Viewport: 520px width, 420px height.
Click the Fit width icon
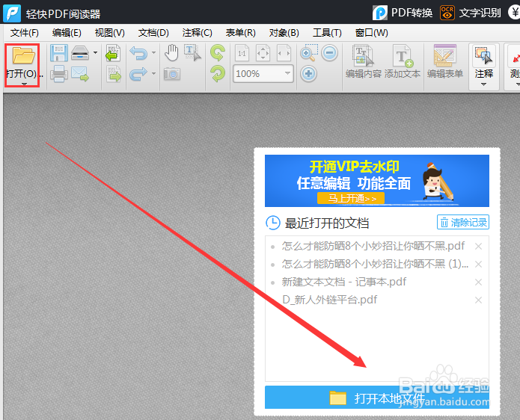284,53
